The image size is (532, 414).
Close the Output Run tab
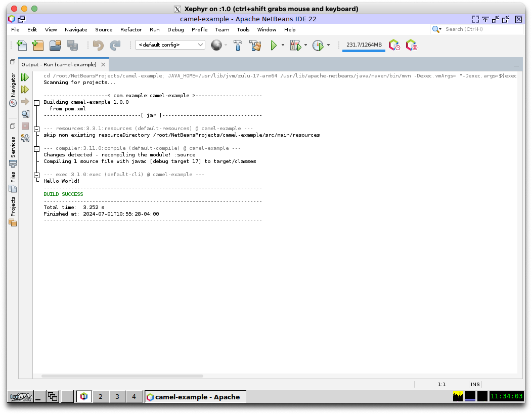pos(103,64)
